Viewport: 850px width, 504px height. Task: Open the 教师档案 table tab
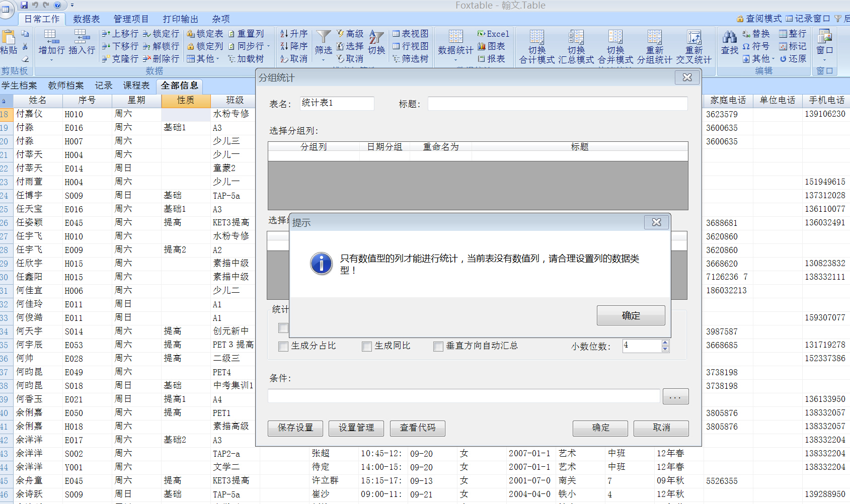click(65, 86)
